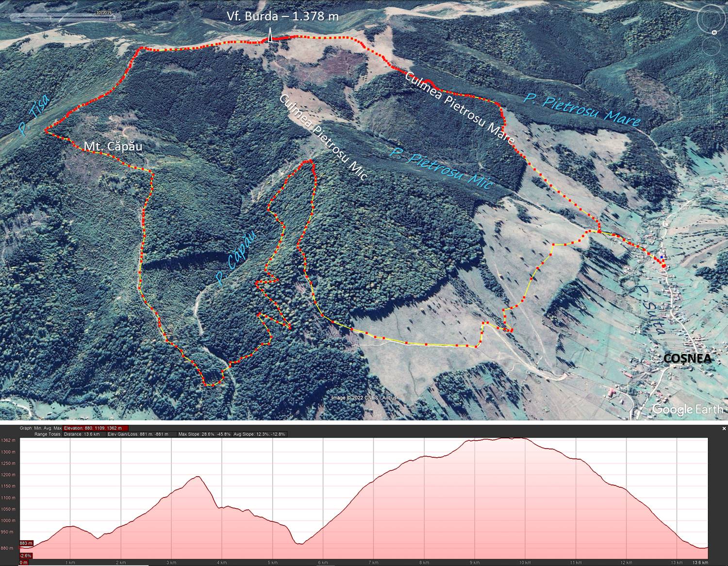Viewport: 728px width, 566px height.
Task: Select the Distance range total box
Action: [82, 434]
